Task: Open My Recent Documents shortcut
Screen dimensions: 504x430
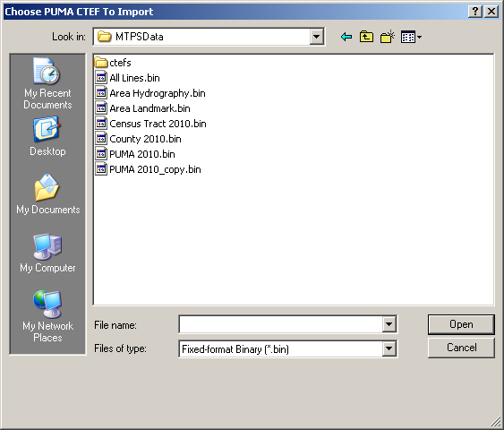Action: 47,83
